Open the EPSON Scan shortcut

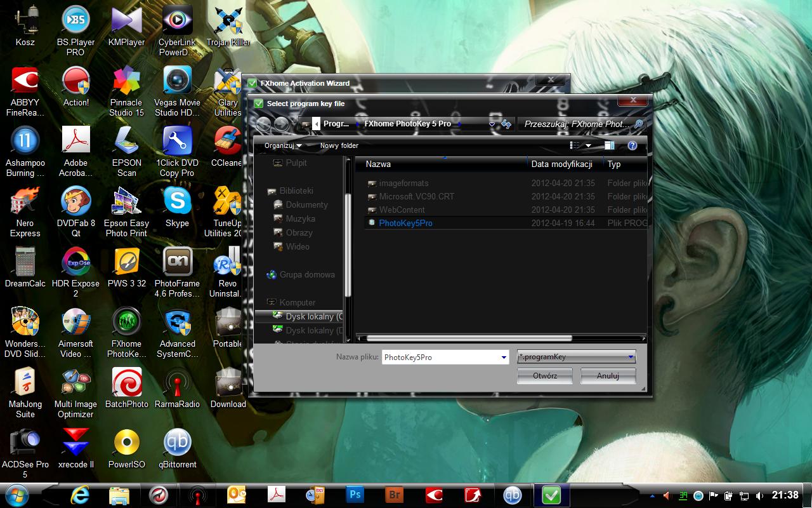tap(126, 151)
